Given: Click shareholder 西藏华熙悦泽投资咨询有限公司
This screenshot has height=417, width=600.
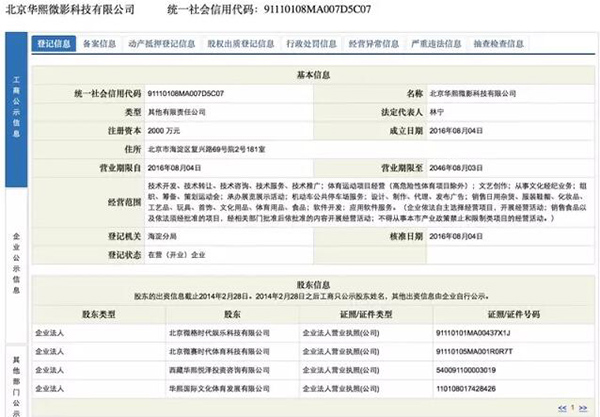Looking at the screenshot, I should tap(219, 370).
